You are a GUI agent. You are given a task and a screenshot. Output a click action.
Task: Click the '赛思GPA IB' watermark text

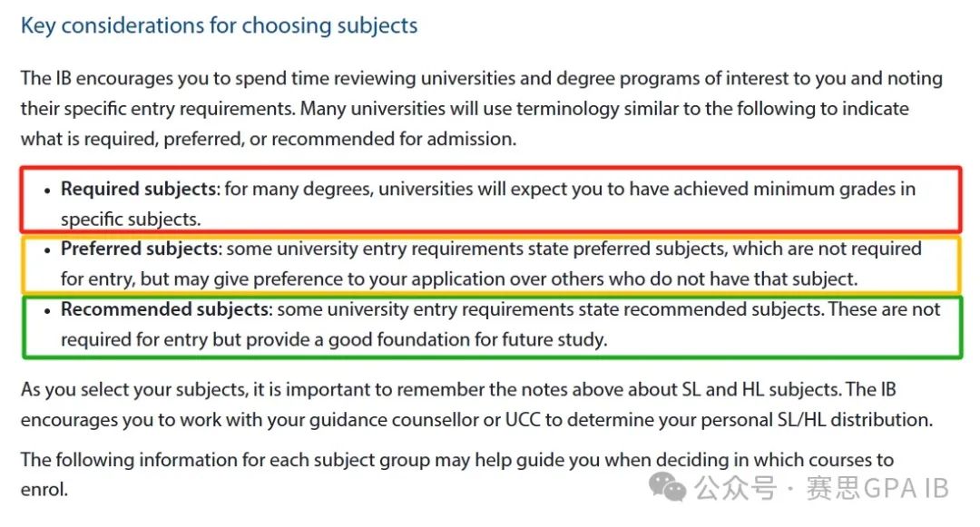pos(877,488)
